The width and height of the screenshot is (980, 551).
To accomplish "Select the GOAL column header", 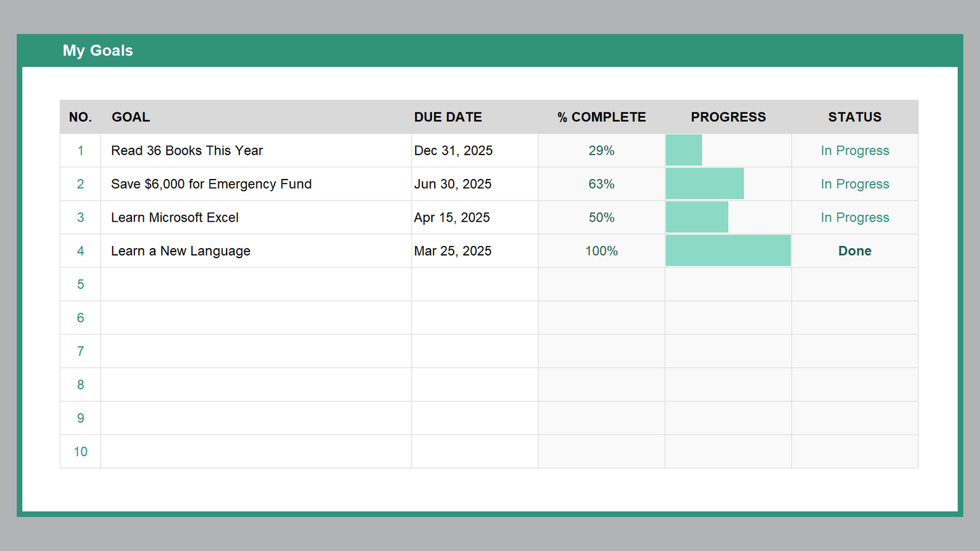I will [x=131, y=117].
